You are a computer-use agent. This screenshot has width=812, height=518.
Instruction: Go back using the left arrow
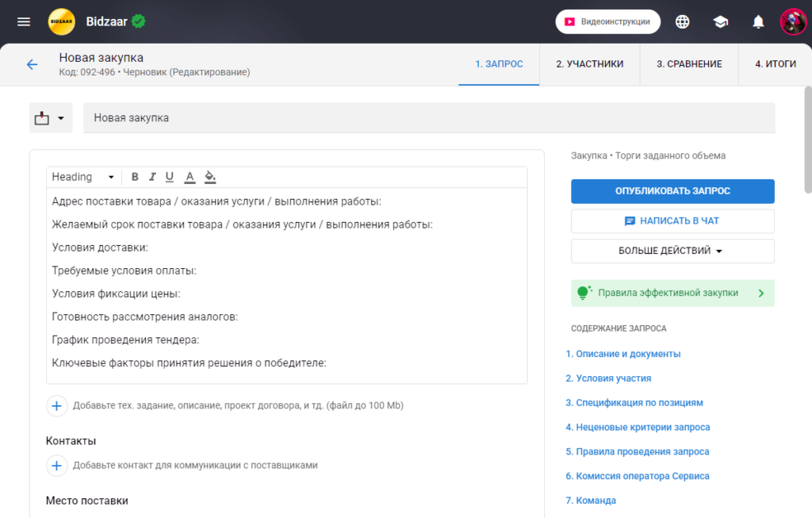(x=32, y=64)
